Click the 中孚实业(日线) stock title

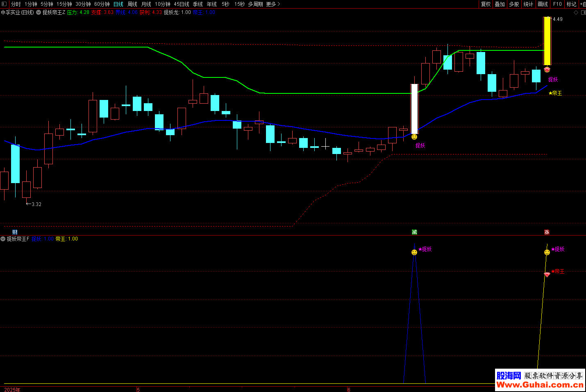pos(17,12)
